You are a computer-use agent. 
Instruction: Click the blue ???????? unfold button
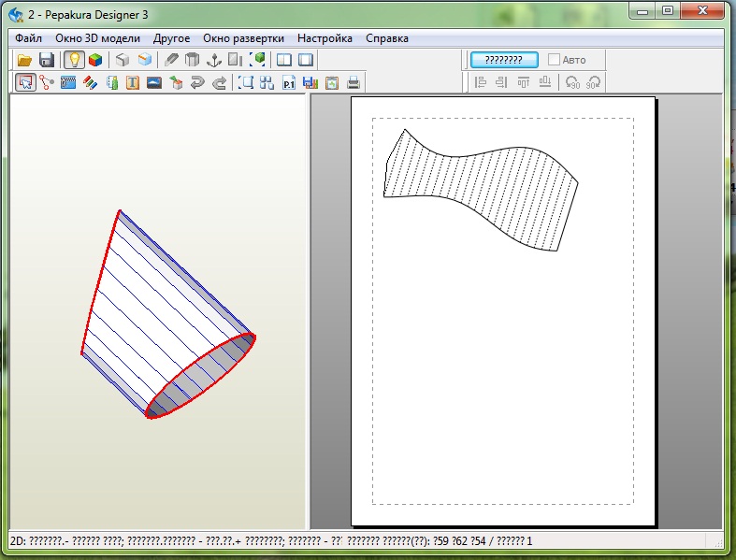[x=504, y=60]
